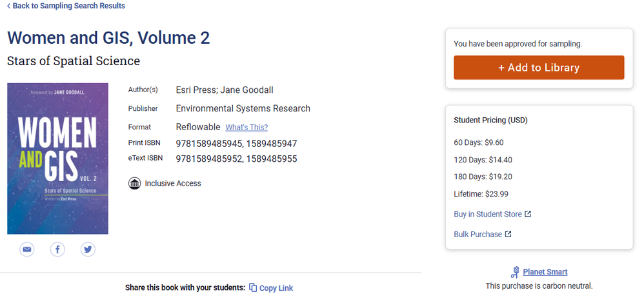This screenshot has height=301, width=644.
Task: Click the Copy Link text
Action: [x=276, y=288]
